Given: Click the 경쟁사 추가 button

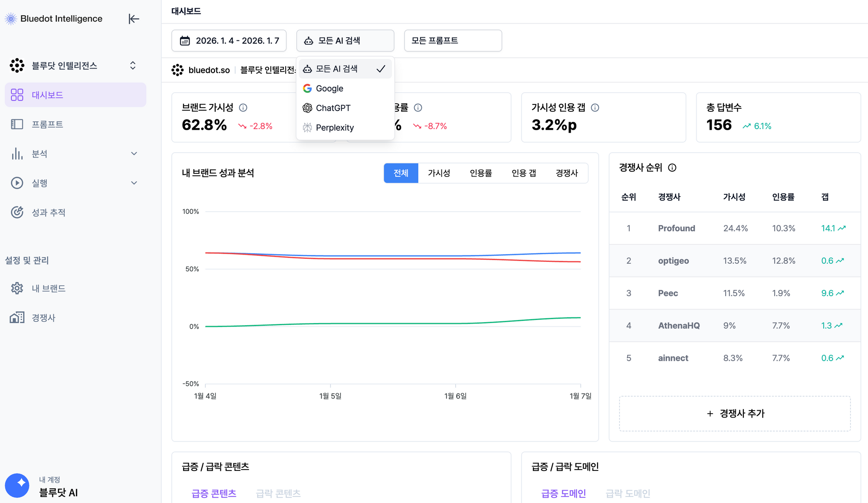Looking at the screenshot, I should coord(735,414).
